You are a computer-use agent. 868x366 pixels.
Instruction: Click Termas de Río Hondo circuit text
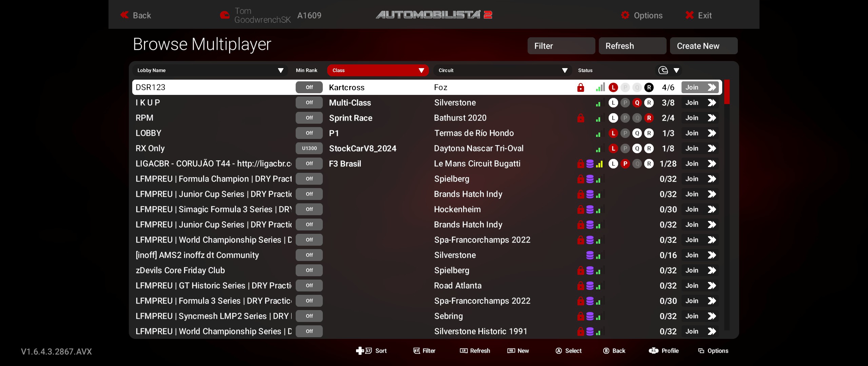coord(474,133)
